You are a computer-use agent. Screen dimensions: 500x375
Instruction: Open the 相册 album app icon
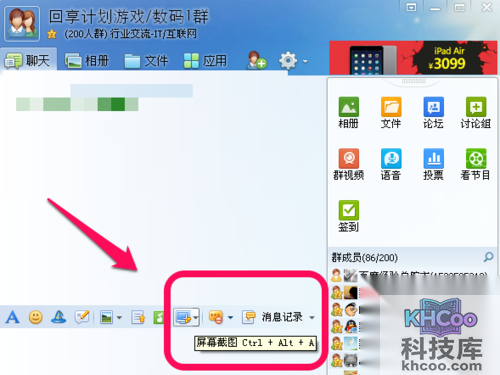[349, 113]
